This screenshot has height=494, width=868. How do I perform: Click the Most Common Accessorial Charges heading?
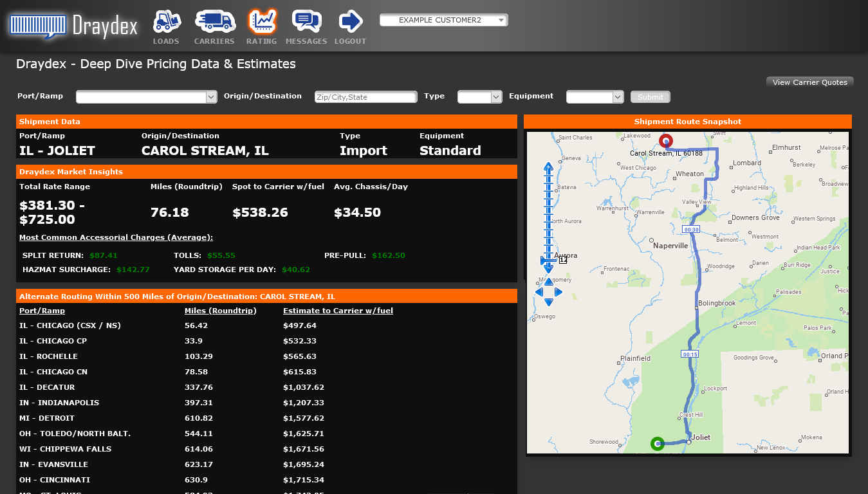(116, 237)
